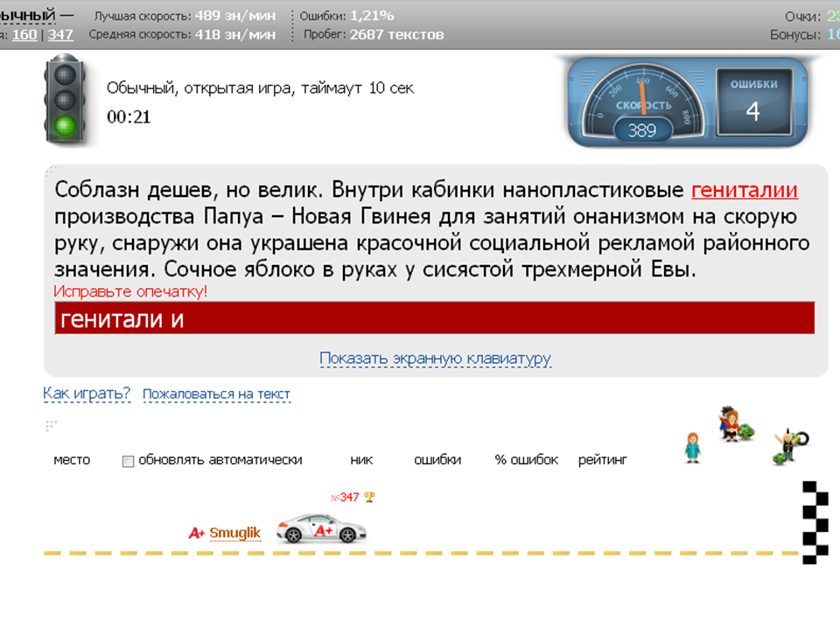Viewport: 840px width, 630px height.
Task: Click the 'Пробег: 2687 текстов' stat
Action: [374, 35]
